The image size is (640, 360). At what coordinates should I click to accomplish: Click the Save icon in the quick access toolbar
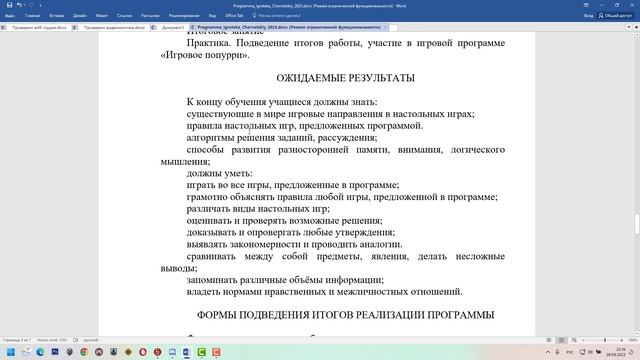(x=9, y=5)
